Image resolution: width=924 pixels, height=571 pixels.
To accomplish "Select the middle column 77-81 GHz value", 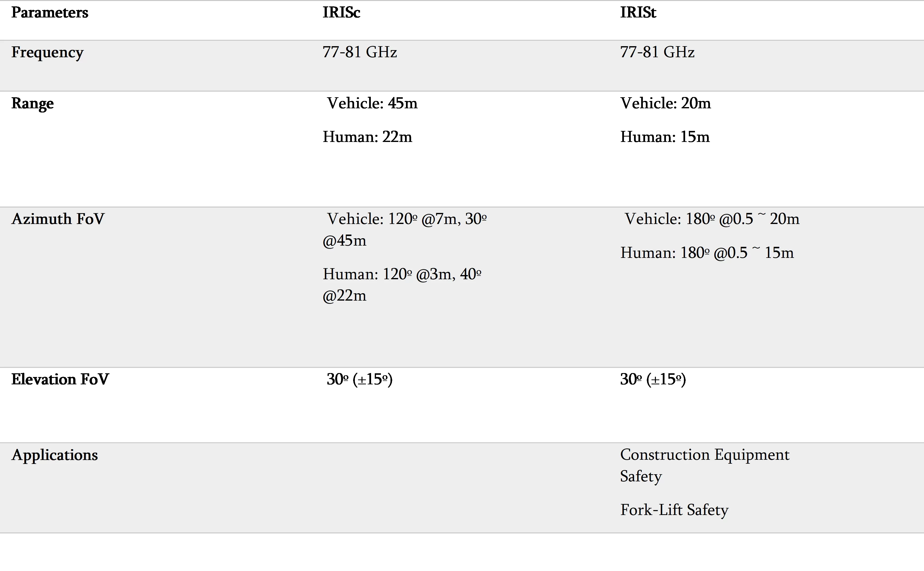I will [x=360, y=52].
